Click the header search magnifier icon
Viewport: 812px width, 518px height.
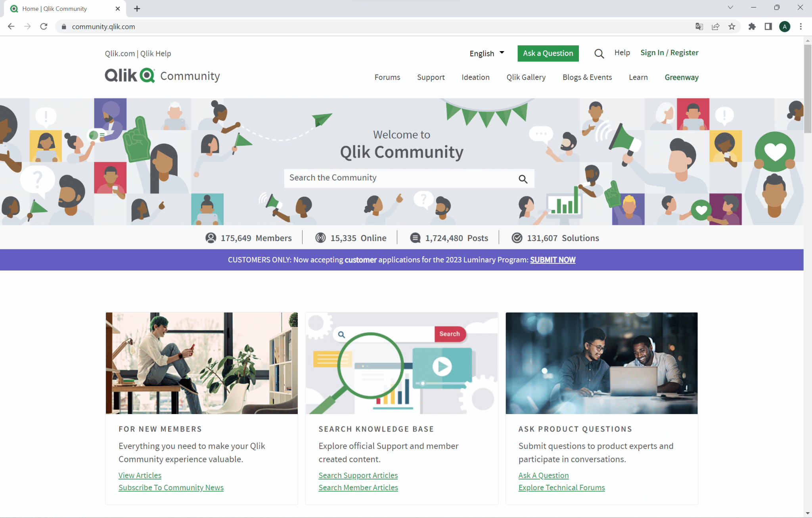pyautogui.click(x=599, y=54)
